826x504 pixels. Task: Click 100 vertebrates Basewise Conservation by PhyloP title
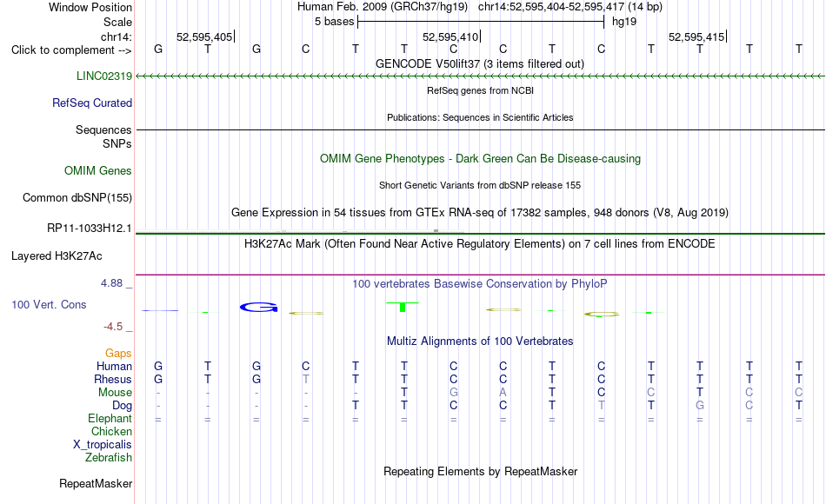tap(480, 284)
